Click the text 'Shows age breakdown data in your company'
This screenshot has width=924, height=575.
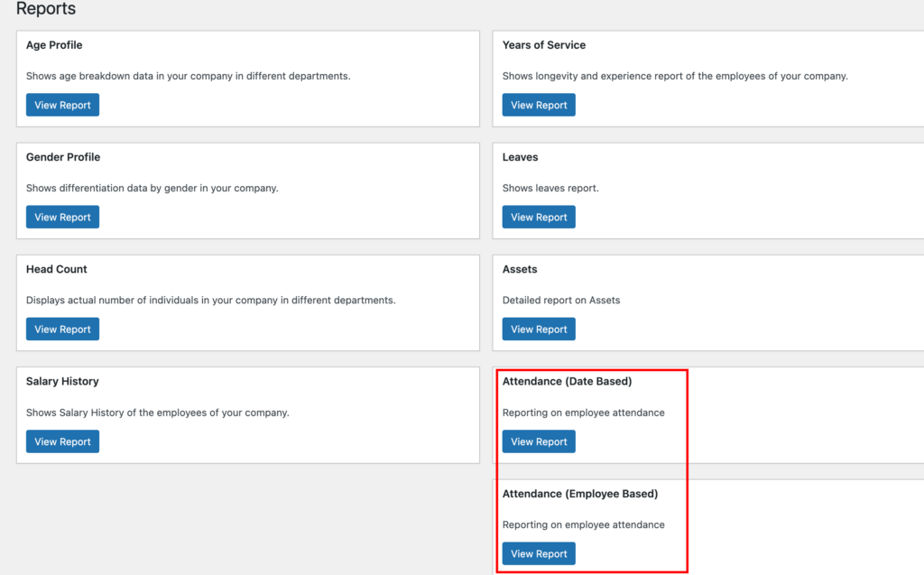pyautogui.click(x=188, y=76)
